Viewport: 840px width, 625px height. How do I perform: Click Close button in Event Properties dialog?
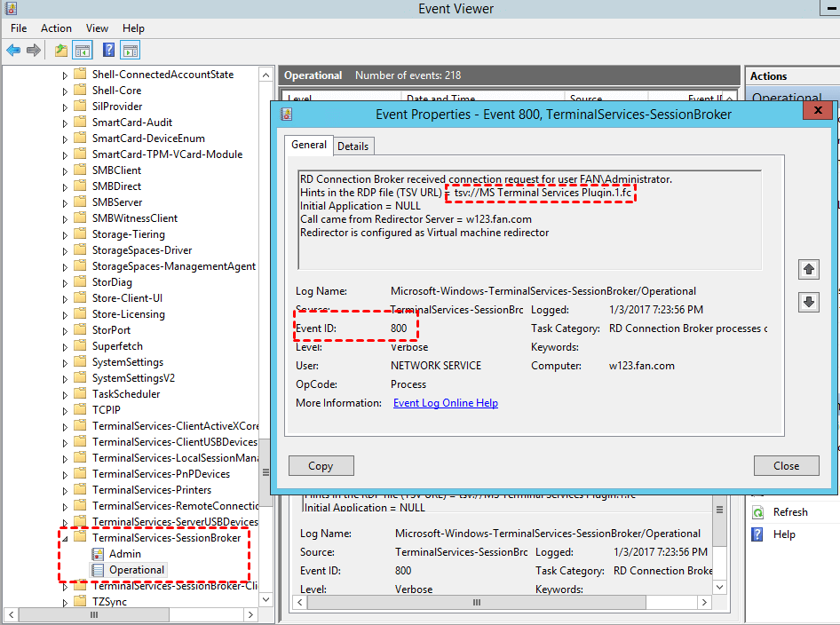click(x=786, y=466)
